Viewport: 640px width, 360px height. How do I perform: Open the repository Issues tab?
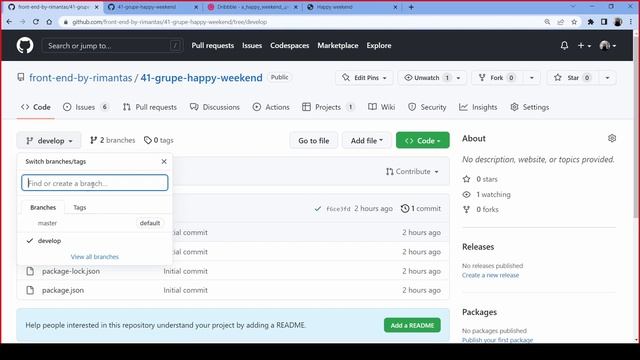(x=86, y=107)
